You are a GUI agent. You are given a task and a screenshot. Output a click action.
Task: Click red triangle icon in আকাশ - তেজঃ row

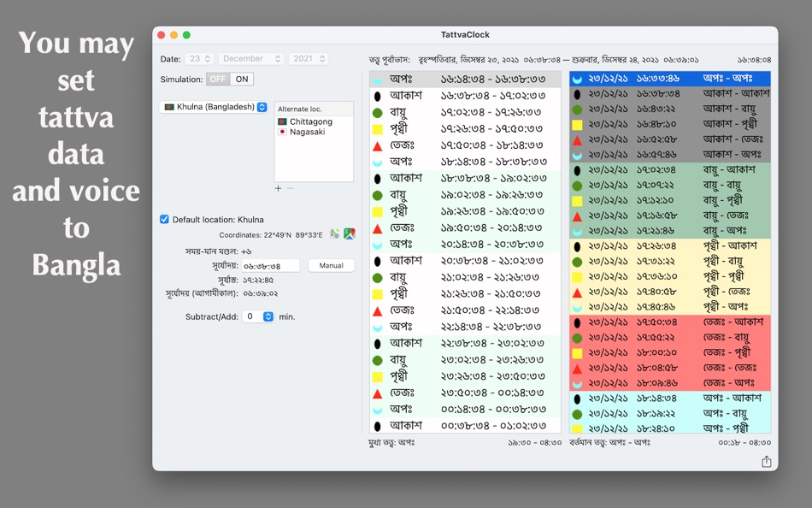click(x=577, y=140)
